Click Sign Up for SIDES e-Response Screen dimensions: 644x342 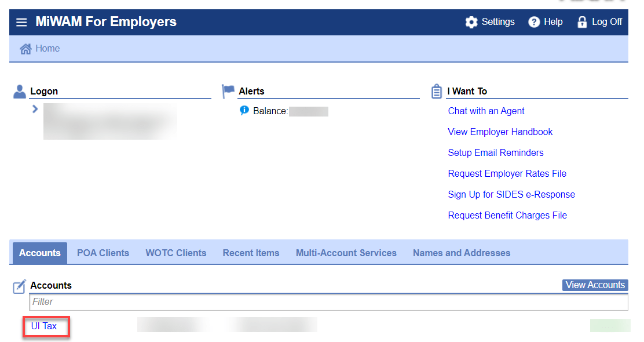point(511,194)
